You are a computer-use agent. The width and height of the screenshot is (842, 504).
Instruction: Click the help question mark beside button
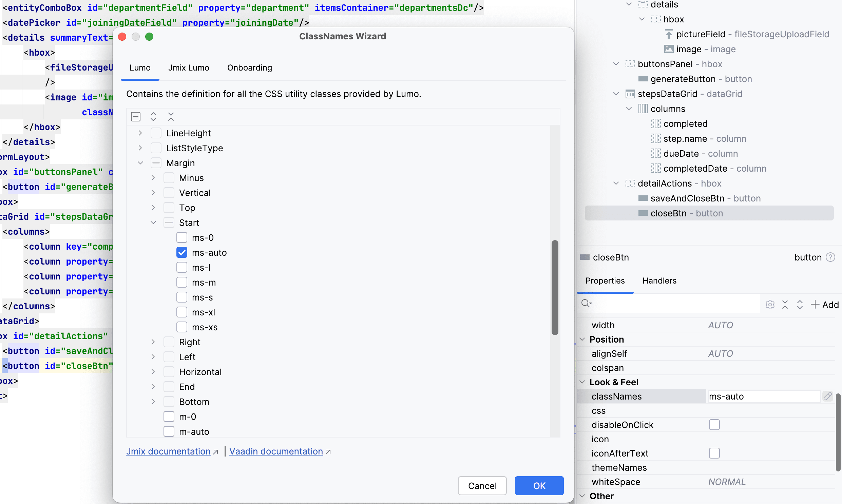tap(831, 257)
